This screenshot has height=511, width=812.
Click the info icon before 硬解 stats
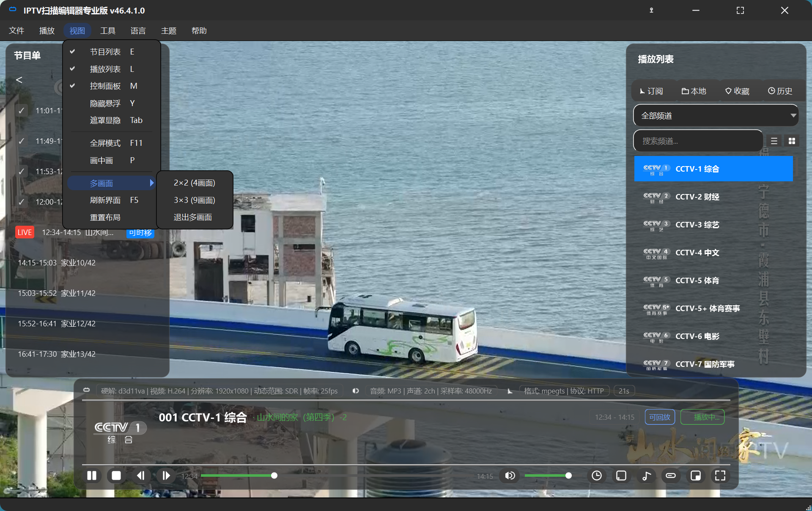(x=86, y=390)
